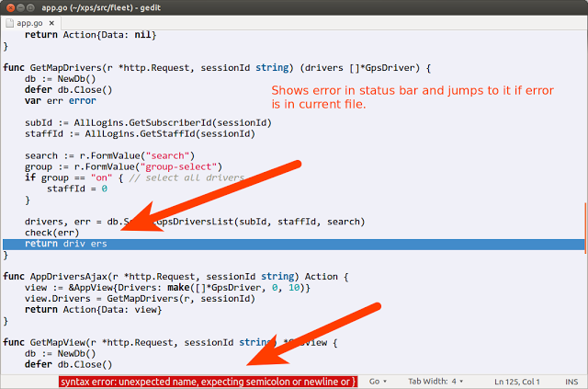Close the gedit window
Viewport: 588px width, 389px height.
10,7
